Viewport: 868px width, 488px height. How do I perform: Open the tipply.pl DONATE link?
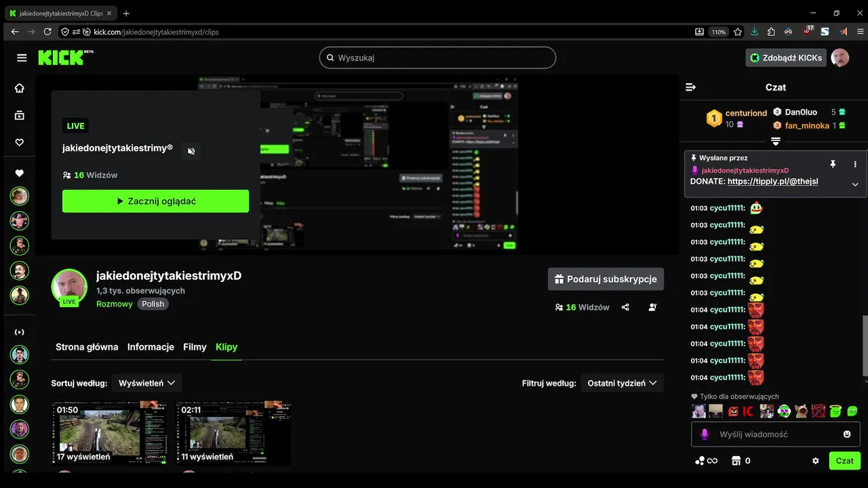pyautogui.click(x=772, y=182)
